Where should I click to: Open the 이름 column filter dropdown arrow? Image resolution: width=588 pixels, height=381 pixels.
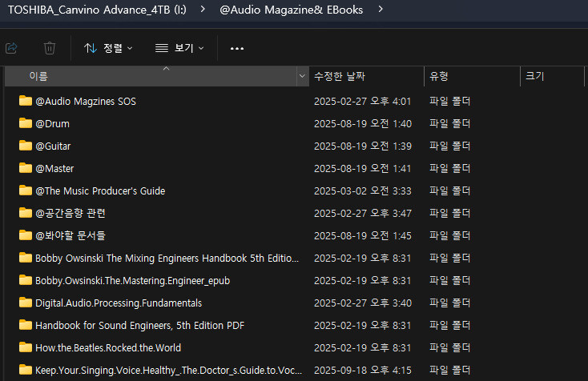pyautogui.click(x=302, y=76)
